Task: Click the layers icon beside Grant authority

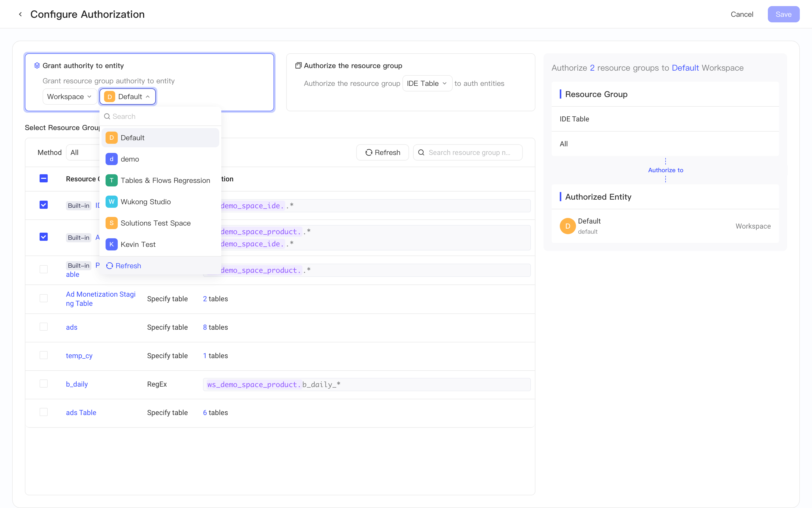Action: pyautogui.click(x=37, y=66)
